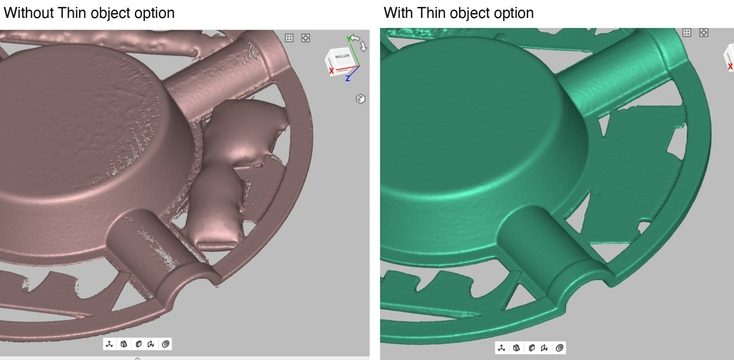Click the 'Without Thin object option' heading
The image size is (734, 360).
click(x=89, y=13)
